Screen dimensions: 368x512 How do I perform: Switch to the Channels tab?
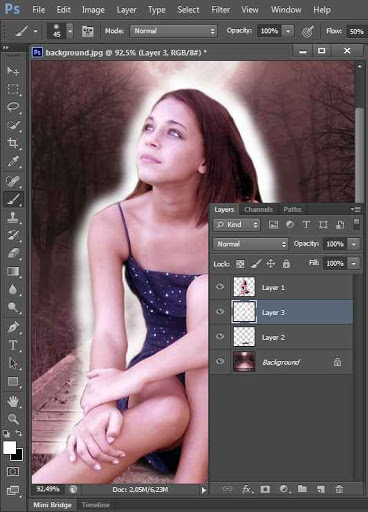(258, 209)
